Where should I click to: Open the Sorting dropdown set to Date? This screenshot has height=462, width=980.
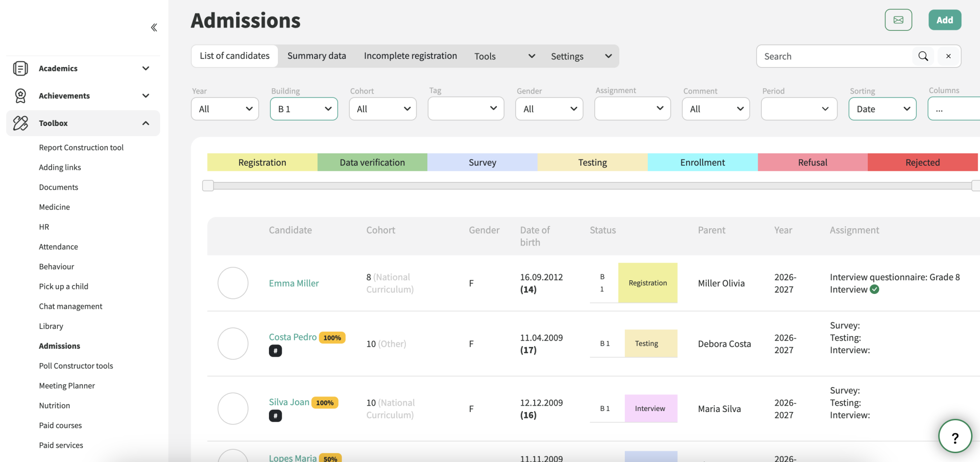pyautogui.click(x=882, y=109)
